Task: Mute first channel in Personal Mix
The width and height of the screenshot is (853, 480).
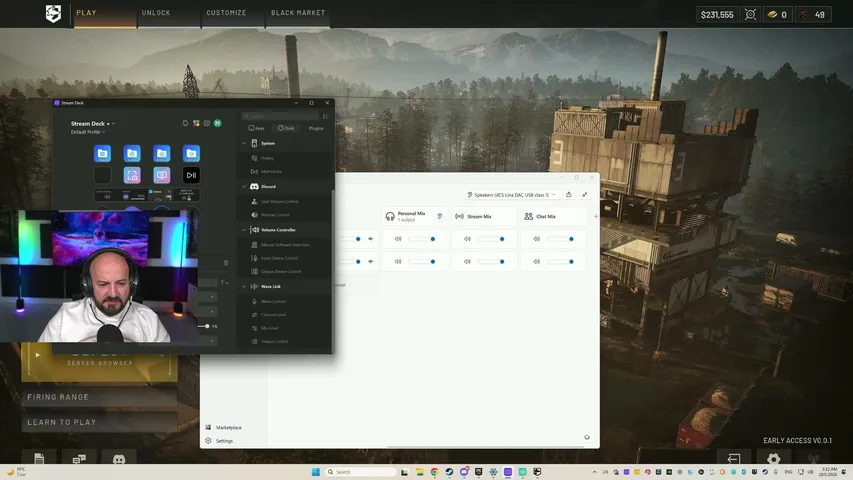Action: pos(398,239)
